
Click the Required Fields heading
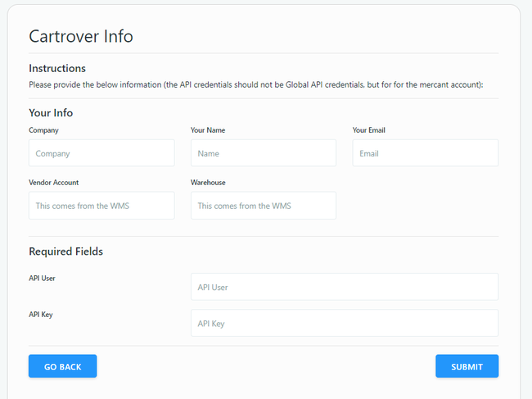tap(65, 252)
